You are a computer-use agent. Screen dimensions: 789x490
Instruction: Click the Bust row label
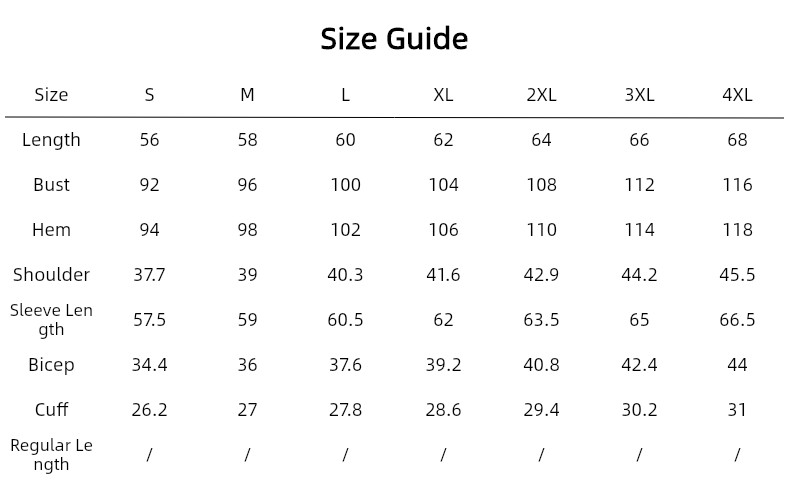click(x=51, y=185)
